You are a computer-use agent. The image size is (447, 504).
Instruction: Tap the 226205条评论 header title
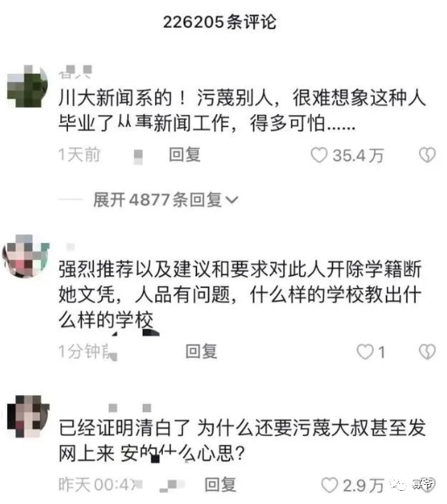pyautogui.click(x=220, y=23)
